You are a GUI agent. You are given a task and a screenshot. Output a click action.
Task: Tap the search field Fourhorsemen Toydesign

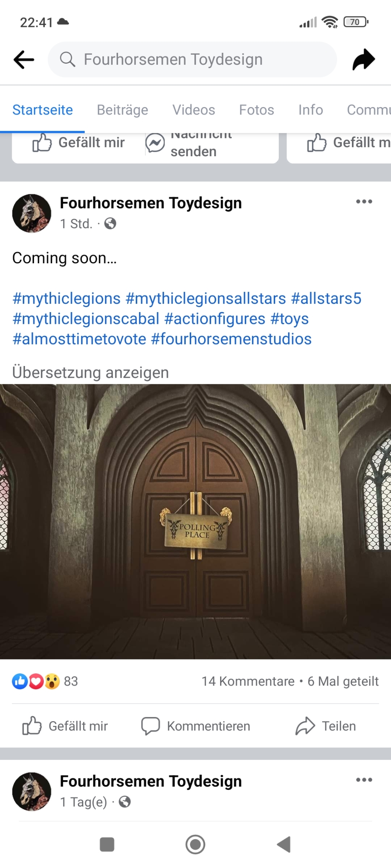point(192,59)
